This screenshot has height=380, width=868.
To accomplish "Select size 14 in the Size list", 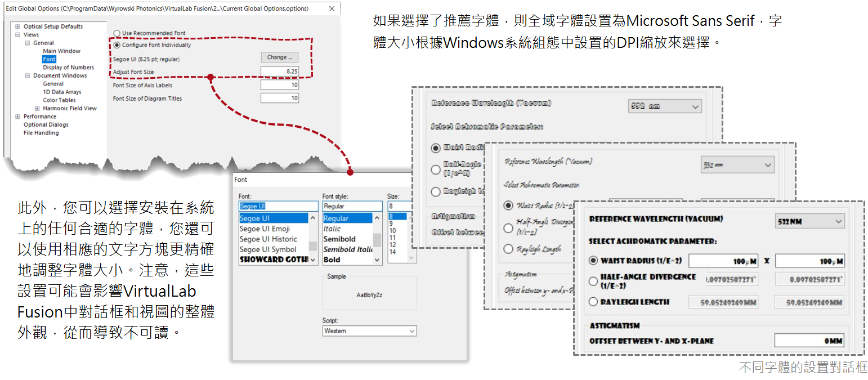I will click(397, 252).
